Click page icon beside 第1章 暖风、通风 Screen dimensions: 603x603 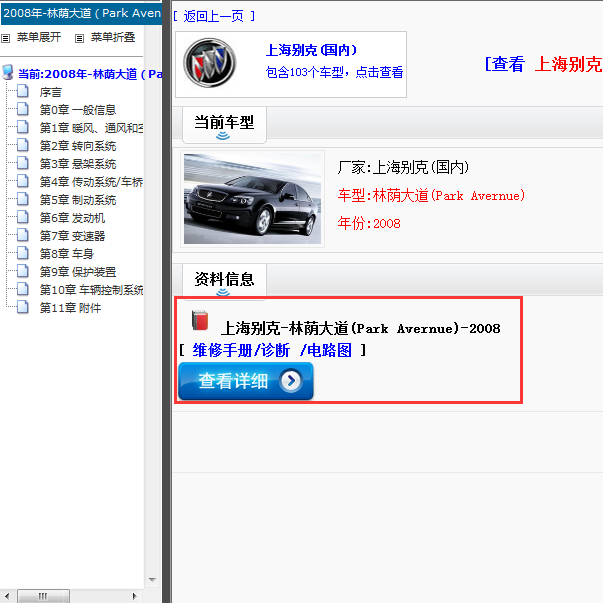point(23,127)
